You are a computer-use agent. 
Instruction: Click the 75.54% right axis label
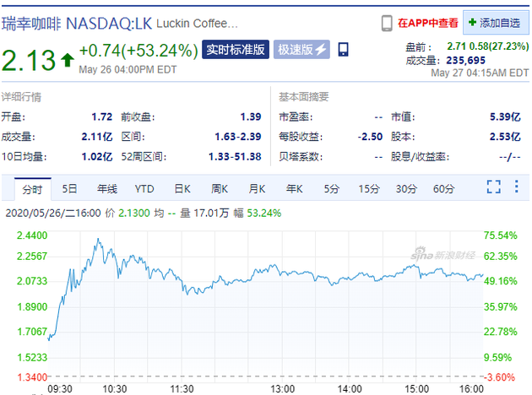click(x=501, y=235)
